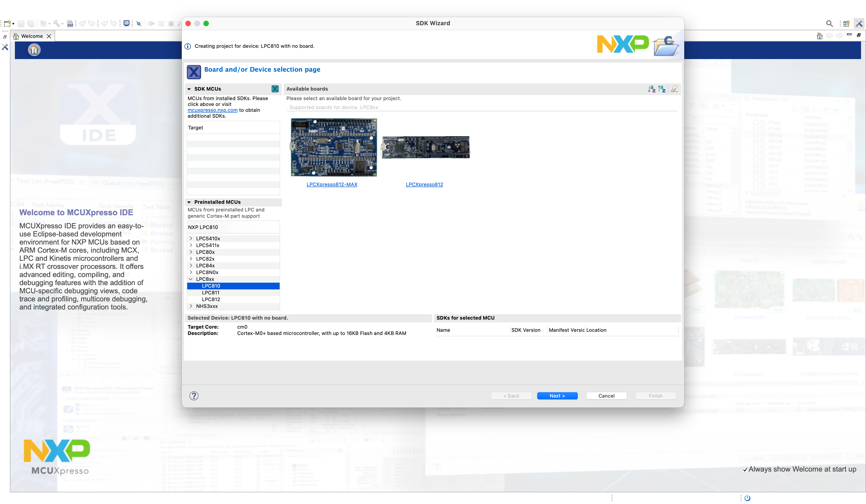The image size is (866, 504).
Task: Click the search magnifier in the toolbar
Action: pyautogui.click(x=829, y=23)
